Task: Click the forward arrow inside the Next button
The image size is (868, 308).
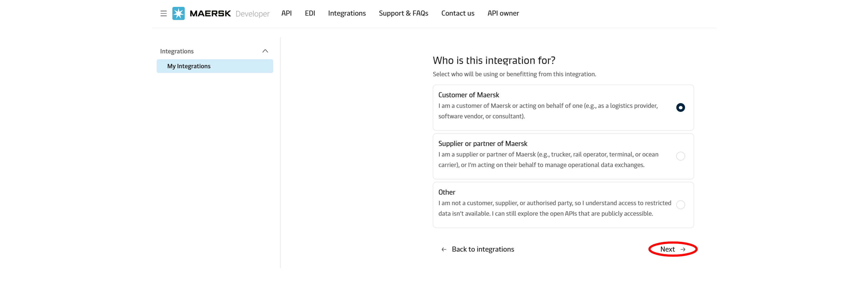Action: click(x=683, y=249)
